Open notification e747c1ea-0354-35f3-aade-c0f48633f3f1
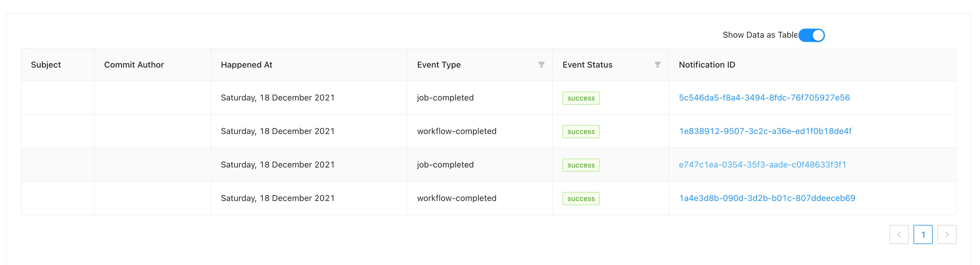This screenshot has width=980, height=265. pyautogui.click(x=763, y=165)
